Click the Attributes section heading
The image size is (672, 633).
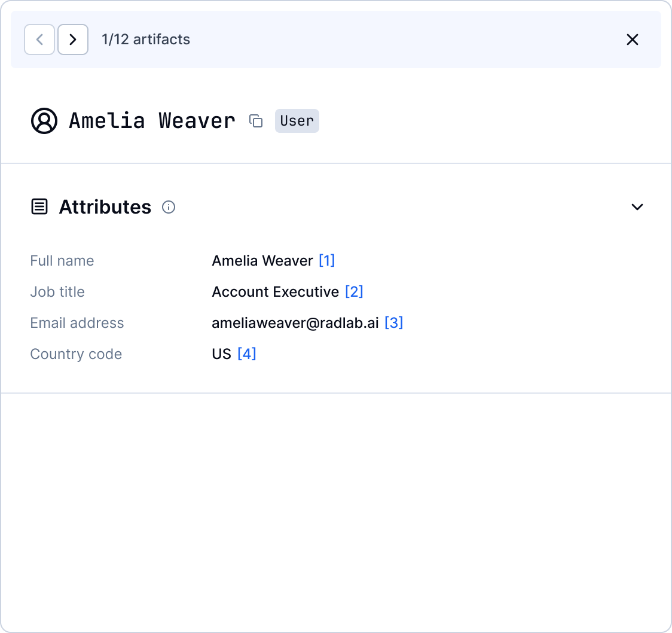click(x=105, y=207)
